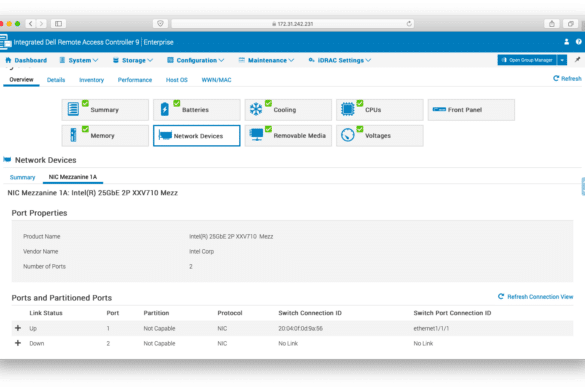Toggle the Safari sidebar button
Screen dimensions: 585x390
point(59,24)
